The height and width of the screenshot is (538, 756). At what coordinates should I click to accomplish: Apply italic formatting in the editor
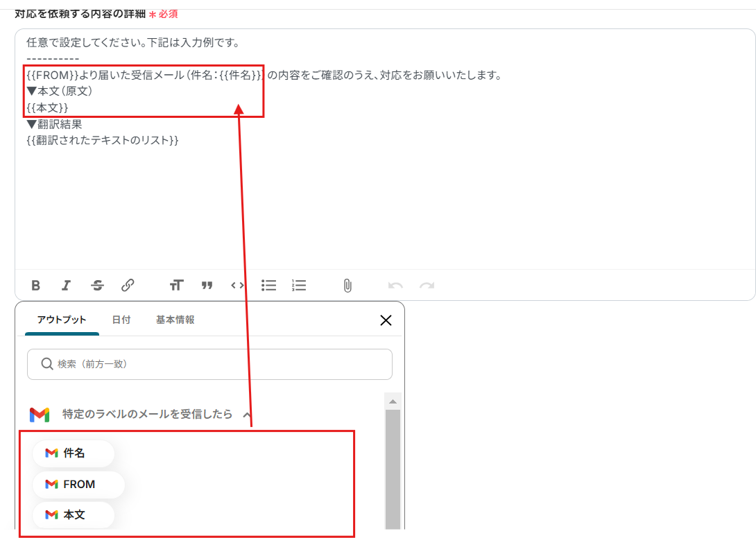pos(66,285)
